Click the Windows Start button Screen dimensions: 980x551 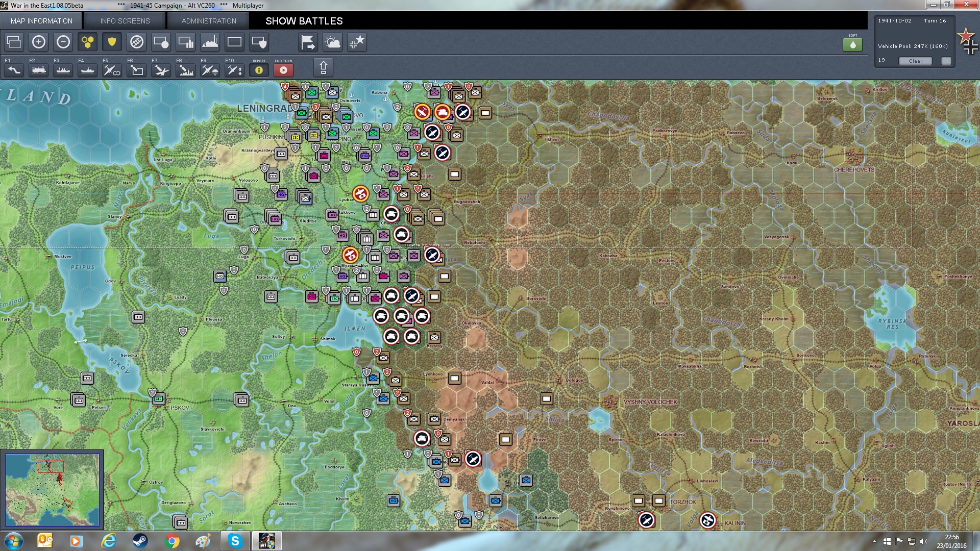pos(14,541)
